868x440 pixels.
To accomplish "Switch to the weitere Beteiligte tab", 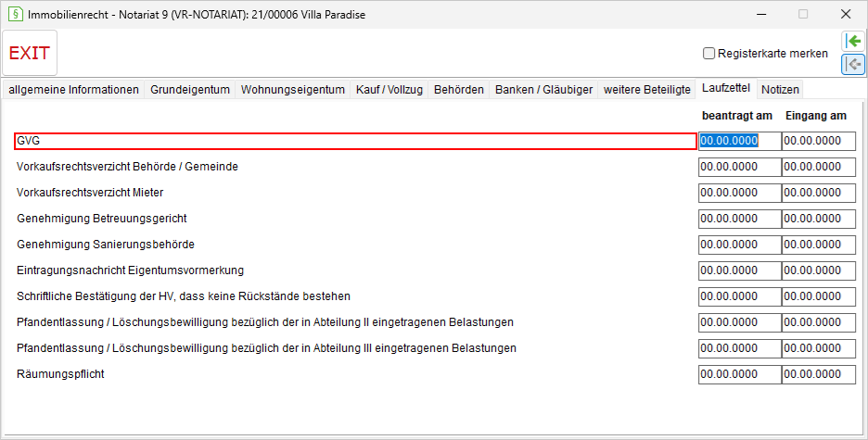I will click(647, 90).
